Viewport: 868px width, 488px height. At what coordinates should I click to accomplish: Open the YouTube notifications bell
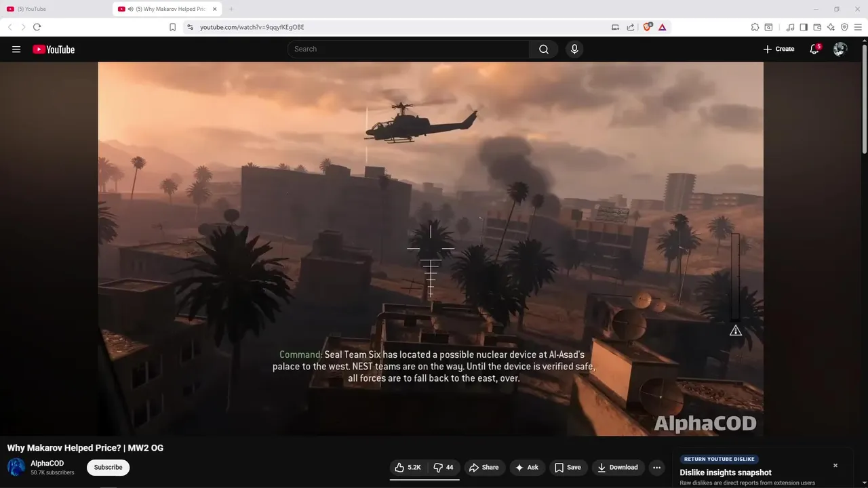[814, 49]
